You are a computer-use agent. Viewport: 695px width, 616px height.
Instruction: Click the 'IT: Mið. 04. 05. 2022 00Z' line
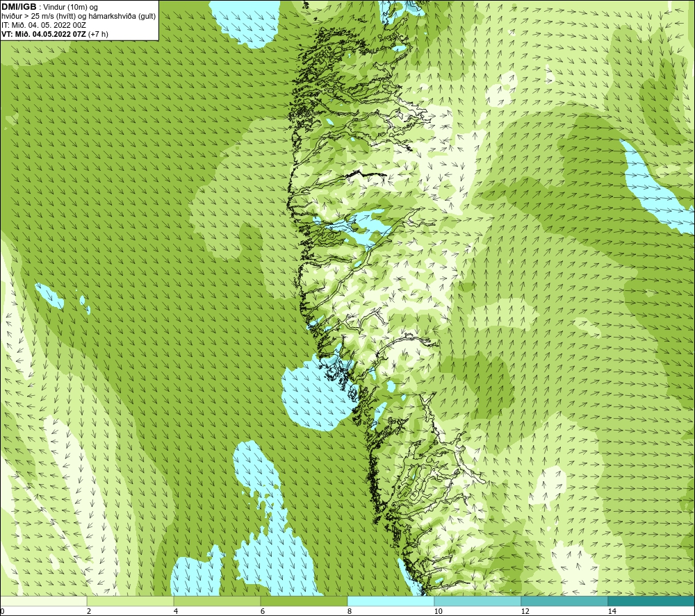pos(43,25)
